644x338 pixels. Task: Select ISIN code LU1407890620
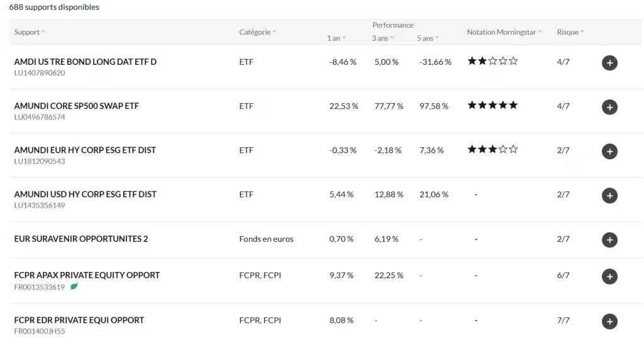click(x=40, y=73)
